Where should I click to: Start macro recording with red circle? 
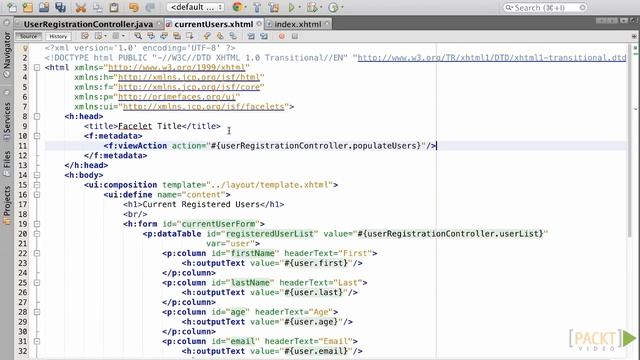282,36
